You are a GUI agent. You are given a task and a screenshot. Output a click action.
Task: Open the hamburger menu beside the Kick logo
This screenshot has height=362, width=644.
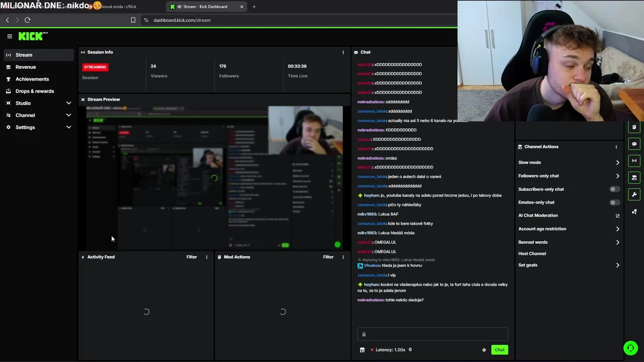click(x=10, y=36)
